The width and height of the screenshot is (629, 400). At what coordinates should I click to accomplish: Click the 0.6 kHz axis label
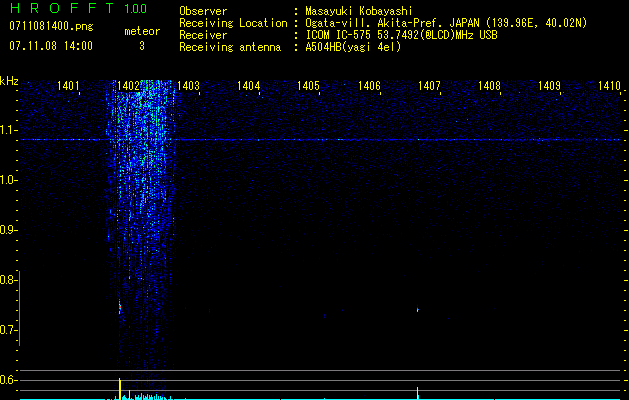pos(7,380)
